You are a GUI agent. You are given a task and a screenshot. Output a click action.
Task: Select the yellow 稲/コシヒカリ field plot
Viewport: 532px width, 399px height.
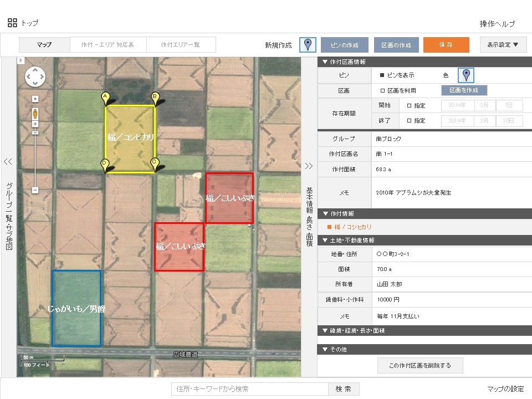coord(130,140)
